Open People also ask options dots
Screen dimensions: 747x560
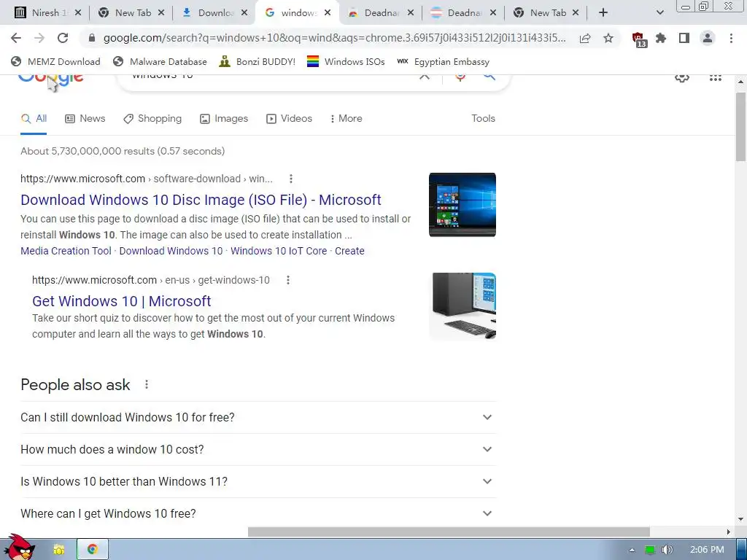pyautogui.click(x=147, y=384)
